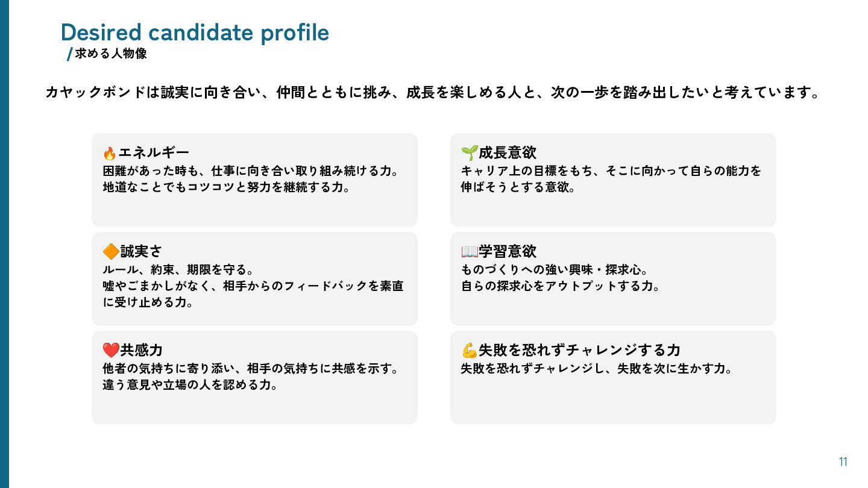Select the 共感力 heading text
868x488 pixels.
(x=141, y=350)
